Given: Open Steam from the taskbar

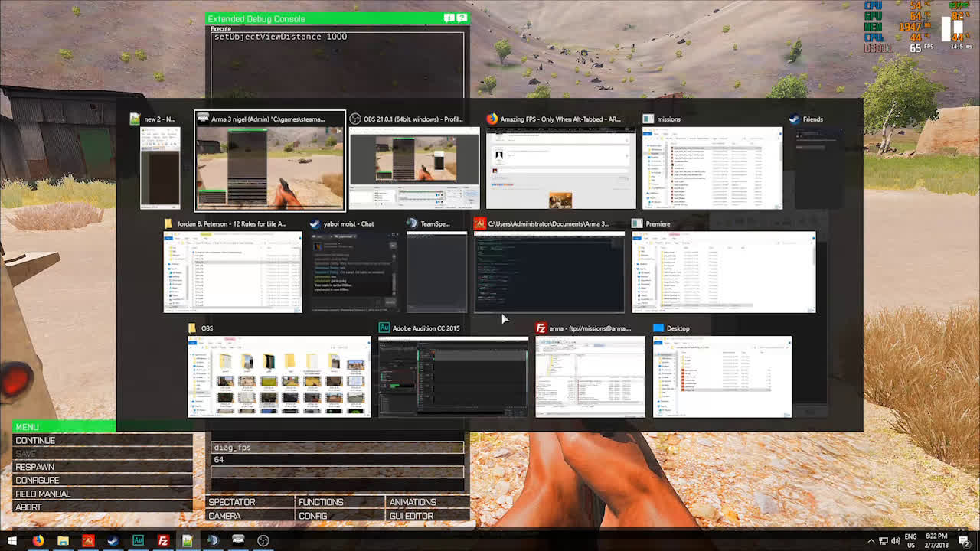Looking at the screenshot, I should (x=113, y=540).
